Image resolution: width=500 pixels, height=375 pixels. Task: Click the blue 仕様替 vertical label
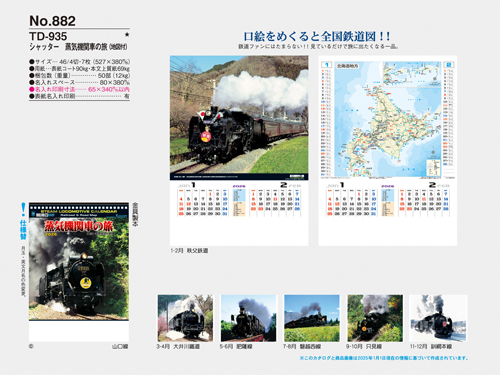23,230
